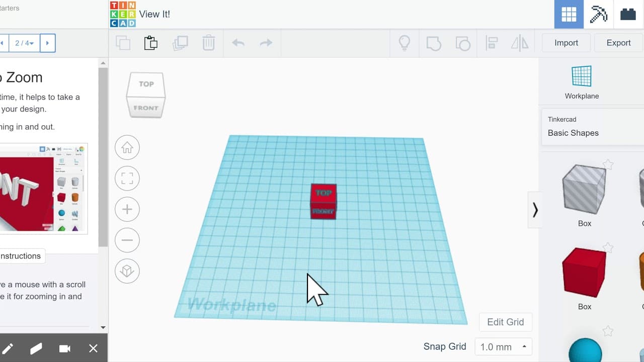
Task: Select the pencil annotation tool
Action: pos(8,348)
